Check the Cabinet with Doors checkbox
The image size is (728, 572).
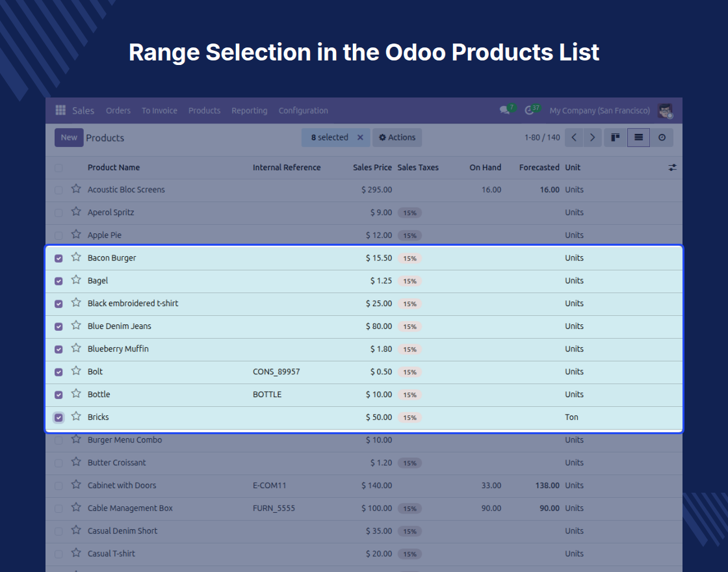click(x=58, y=486)
